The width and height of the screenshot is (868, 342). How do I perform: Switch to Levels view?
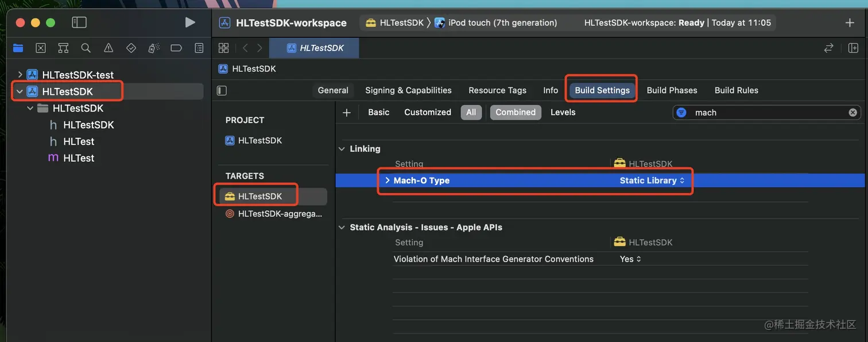coord(563,113)
